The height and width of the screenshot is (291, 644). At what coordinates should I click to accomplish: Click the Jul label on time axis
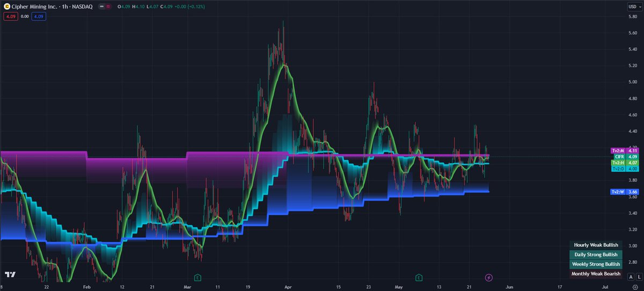point(605,287)
